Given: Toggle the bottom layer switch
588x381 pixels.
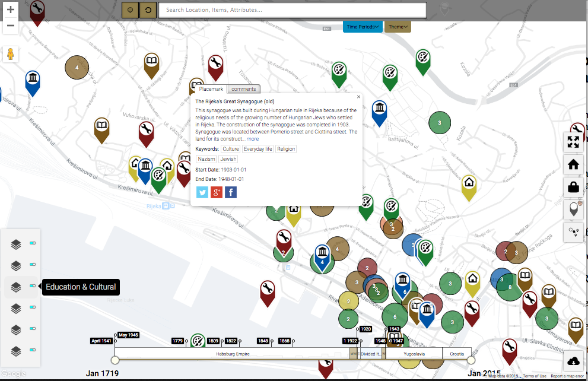Looking at the screenshot, I should (x=33, y=350).
